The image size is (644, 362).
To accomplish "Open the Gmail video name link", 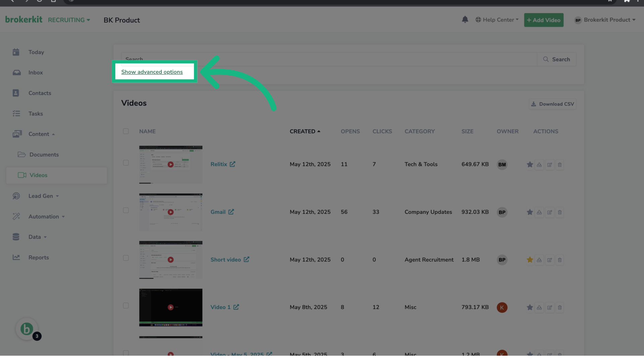I will click(218, 212).
